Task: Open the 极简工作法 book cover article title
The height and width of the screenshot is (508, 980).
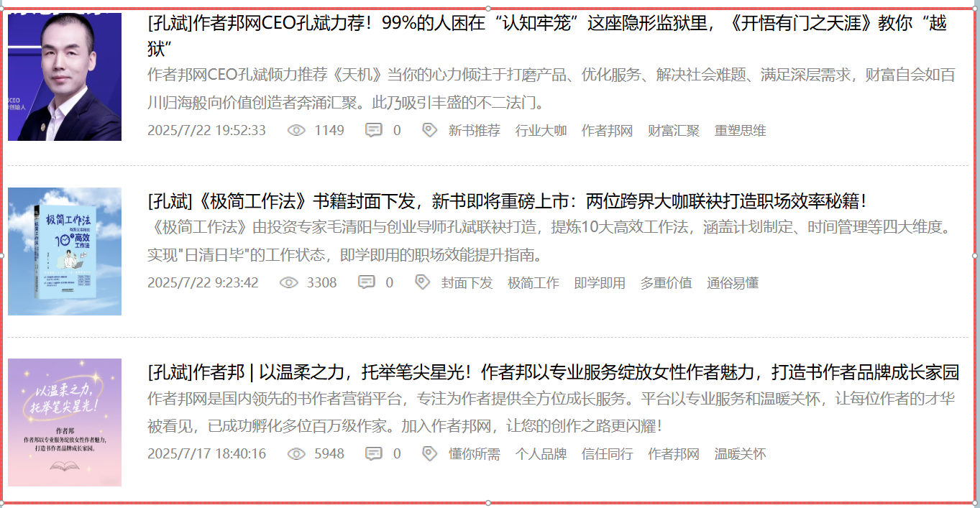Action: (x=507, y=201)
